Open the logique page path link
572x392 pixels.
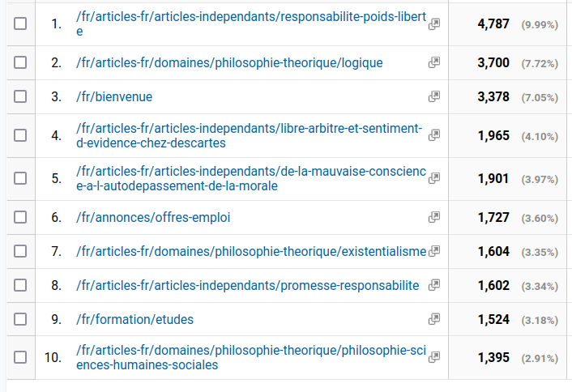point(229,62)
